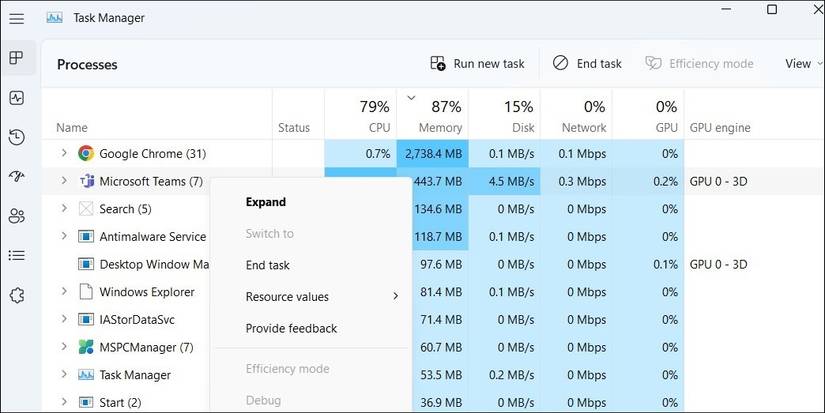Image resolution: width=825 pixels, height=413 pixels.
Task: Select Provide feedback in context menu
Action: 291,328
